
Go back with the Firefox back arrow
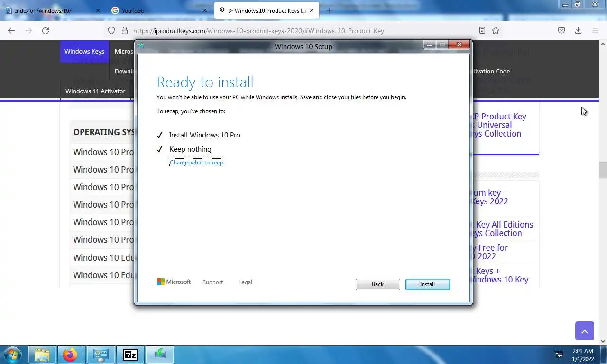[11, 30]
